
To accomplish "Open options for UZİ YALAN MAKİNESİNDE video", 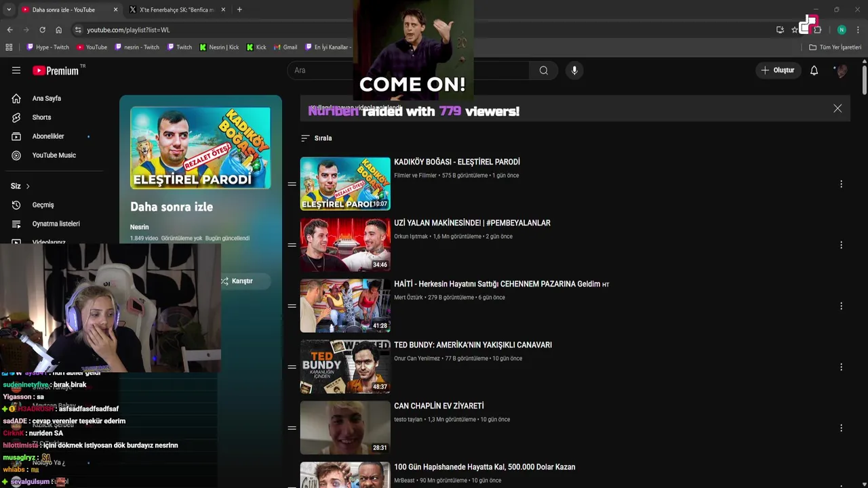I will (x=841, y=245).
